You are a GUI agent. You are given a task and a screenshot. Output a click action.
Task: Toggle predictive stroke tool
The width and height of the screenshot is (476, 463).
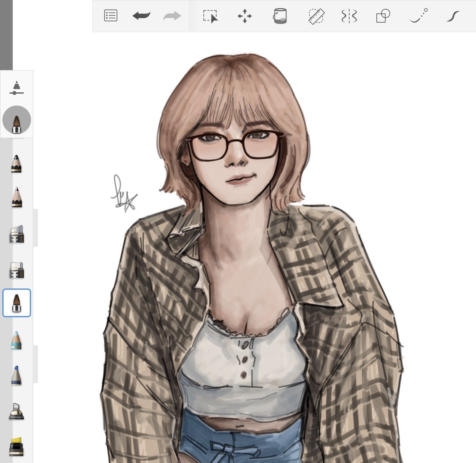point(419,16)
